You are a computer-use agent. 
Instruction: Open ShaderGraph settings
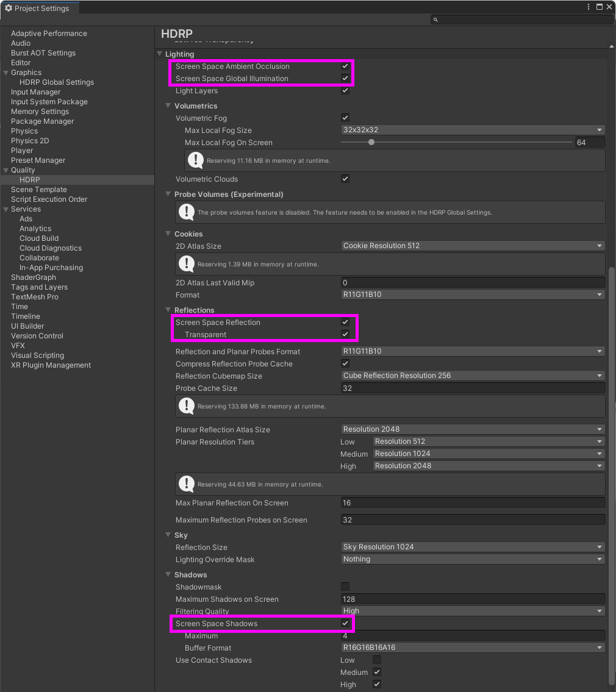click(33, 277)
